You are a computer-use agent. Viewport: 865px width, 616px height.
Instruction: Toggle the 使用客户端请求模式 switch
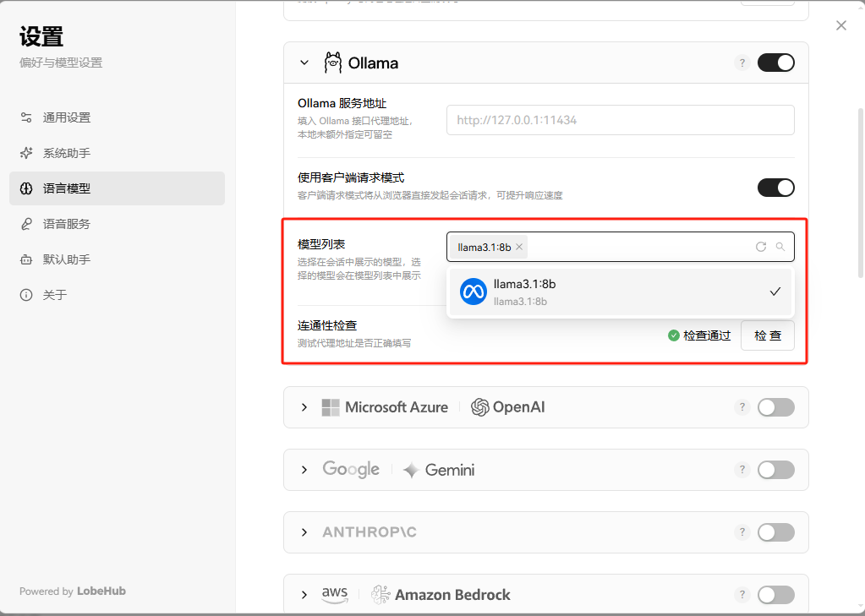[x=775, y=188]
